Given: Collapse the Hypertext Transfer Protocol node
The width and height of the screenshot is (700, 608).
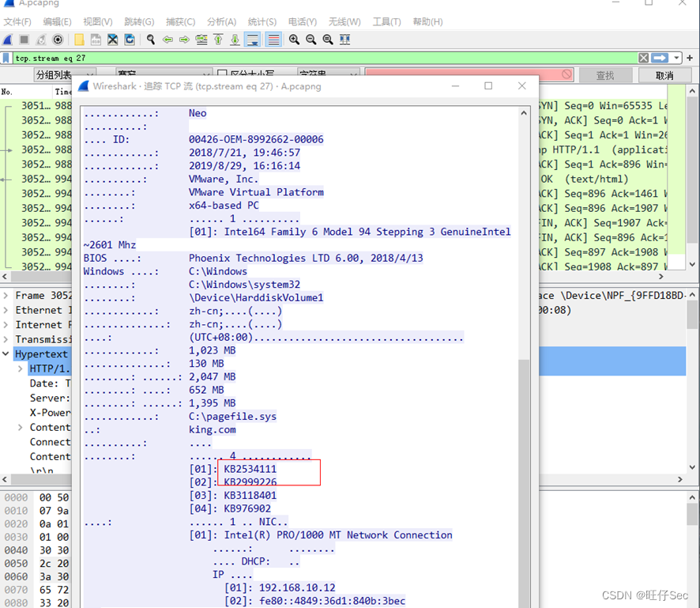Looking at the screenshot, I should (6, 354).
